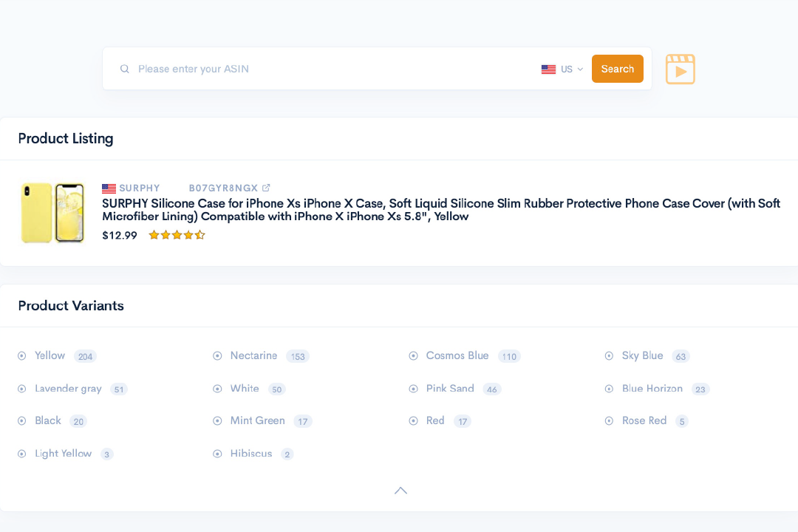This screenshot has width=798, height=532.
Task: Click the 5 count badge beside Rose Red
Action: point(682,421)
